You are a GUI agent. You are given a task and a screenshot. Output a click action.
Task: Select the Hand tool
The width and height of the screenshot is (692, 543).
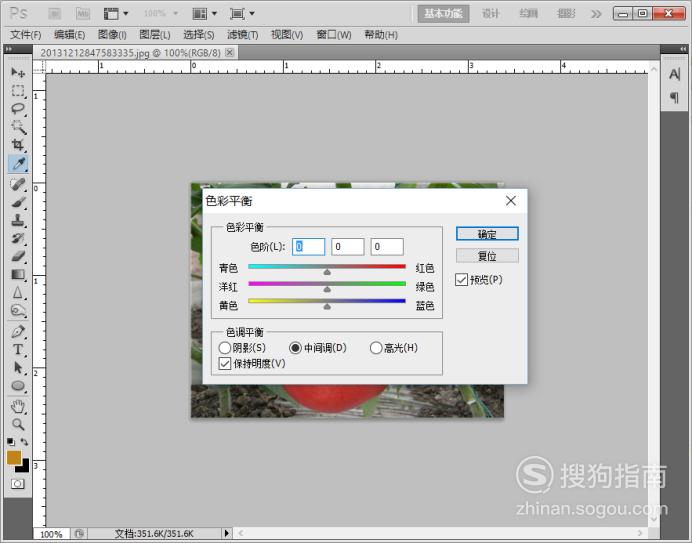[x=18, y=407]
